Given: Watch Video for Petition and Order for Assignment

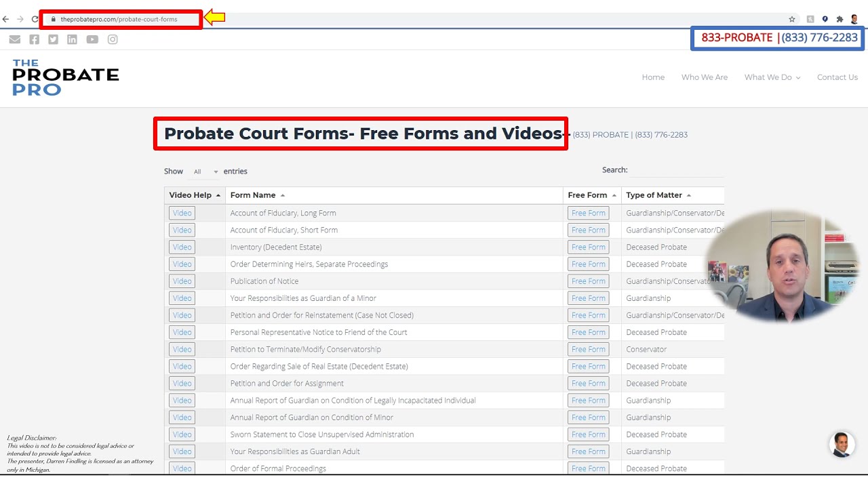Looking at the screenshot, I should pos(182,383).
